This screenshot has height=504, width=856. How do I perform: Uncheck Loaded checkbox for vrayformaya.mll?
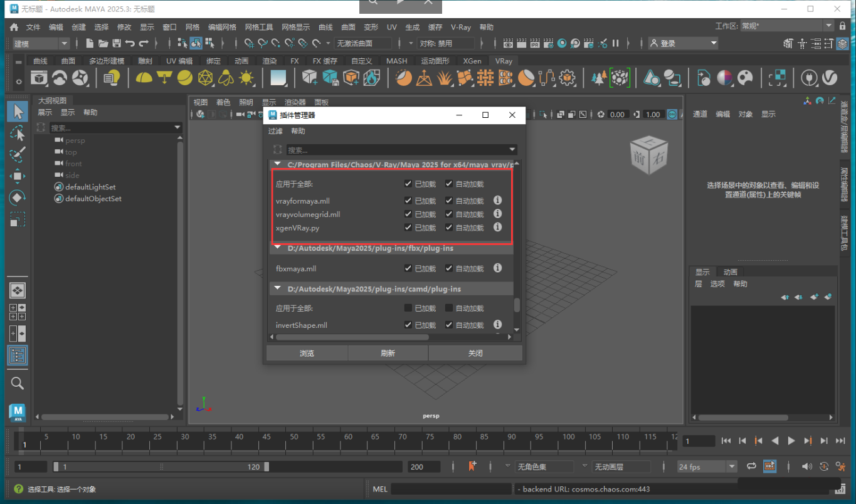point(408,201)
